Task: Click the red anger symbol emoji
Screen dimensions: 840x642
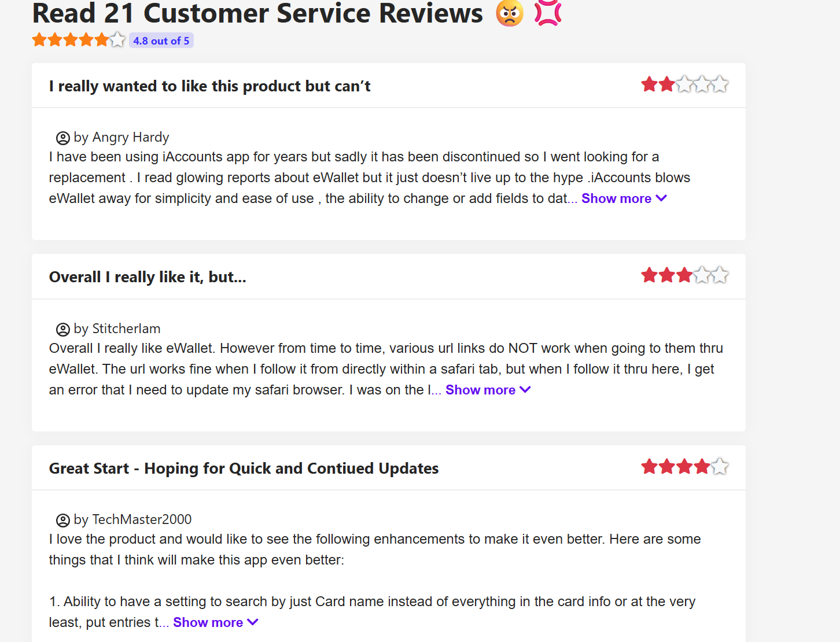Action: (548, 13)
